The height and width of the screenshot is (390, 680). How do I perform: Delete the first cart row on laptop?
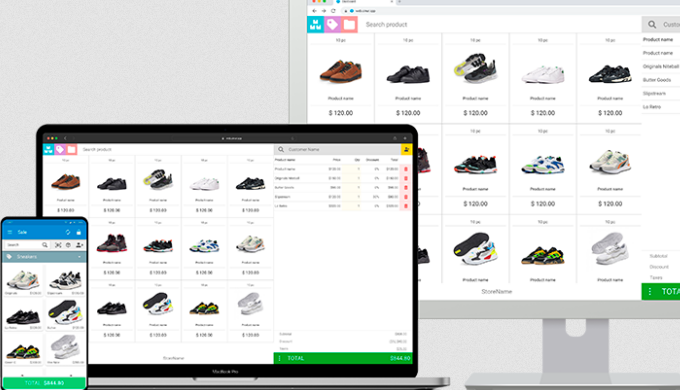point(406,169)
